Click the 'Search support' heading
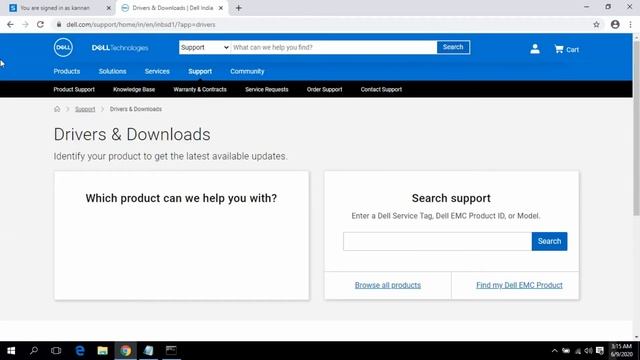 (451, 198)
